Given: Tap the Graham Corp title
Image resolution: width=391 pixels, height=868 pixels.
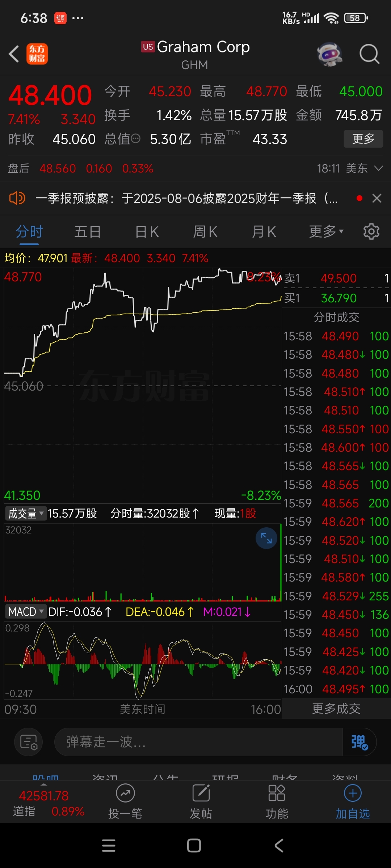Looking at the screenshot, I should 203,47.
